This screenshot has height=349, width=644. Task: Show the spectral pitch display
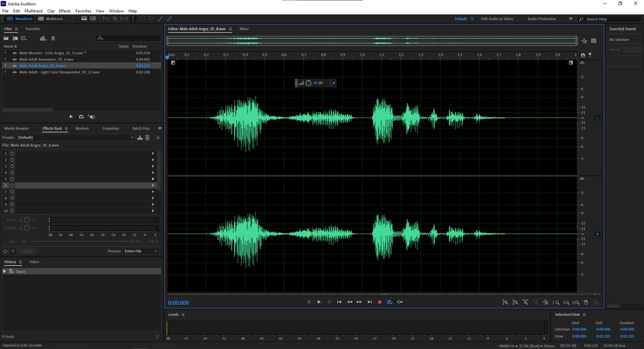[x=93, y=19]
